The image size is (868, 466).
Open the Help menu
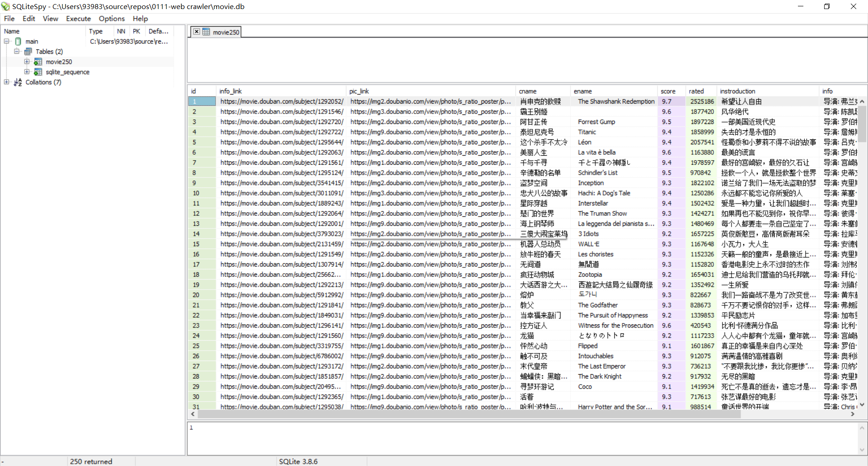140,19
